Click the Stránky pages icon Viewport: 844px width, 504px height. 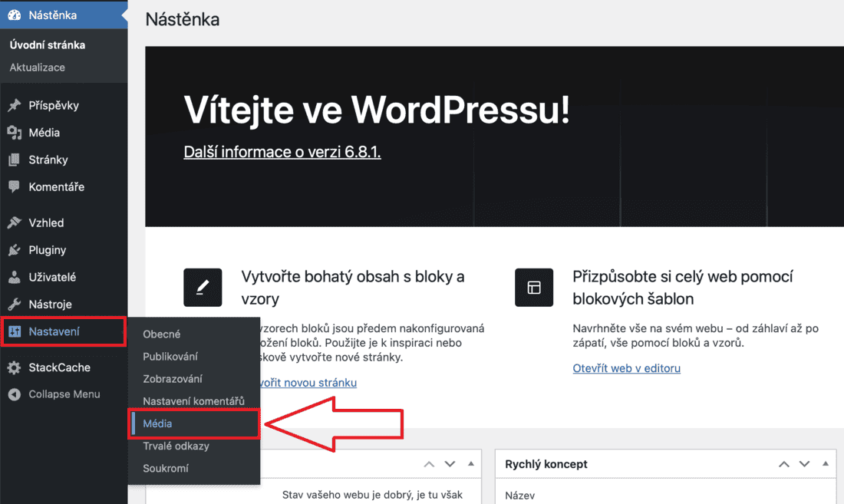pyautogui.click(x=15, y=160)
